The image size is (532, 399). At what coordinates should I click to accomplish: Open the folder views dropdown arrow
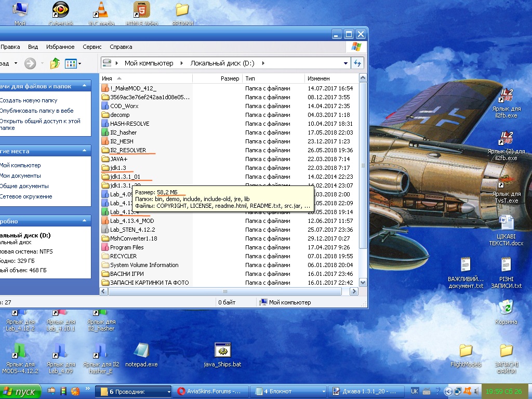[79, 64]
